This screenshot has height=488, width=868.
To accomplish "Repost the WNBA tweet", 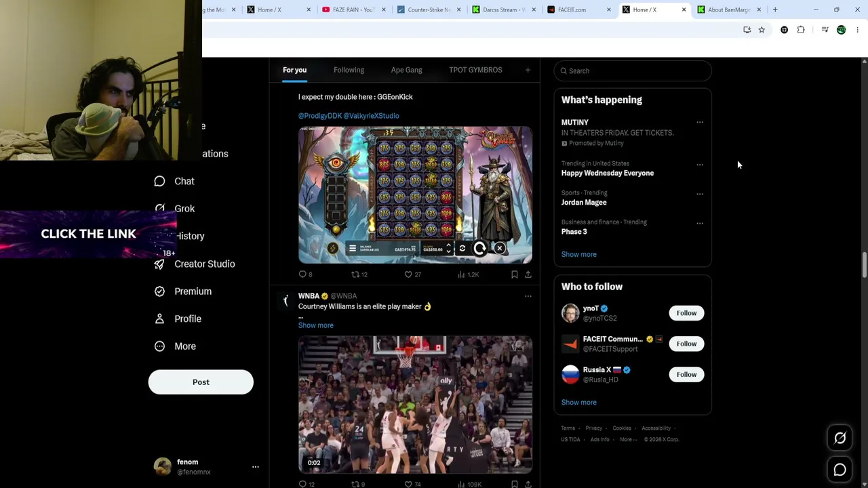I will (357, 484).
